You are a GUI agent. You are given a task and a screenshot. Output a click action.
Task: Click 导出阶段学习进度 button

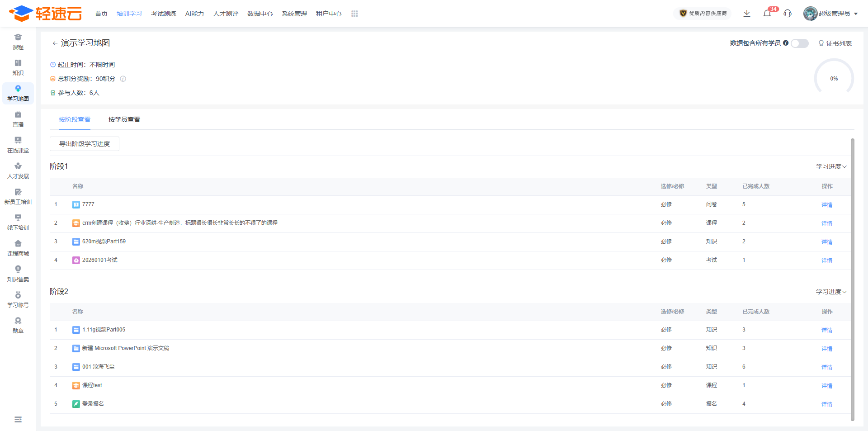[x=85, y=144]
